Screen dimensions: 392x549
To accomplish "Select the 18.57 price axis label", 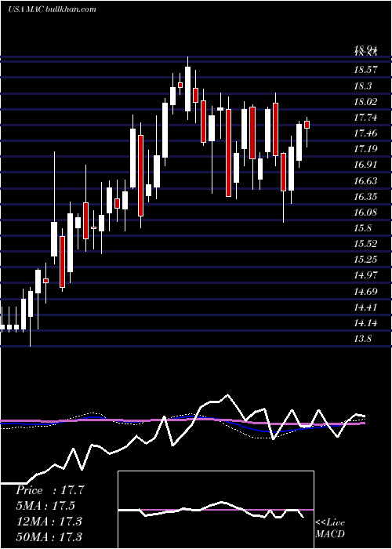I will tap(365, 70).
